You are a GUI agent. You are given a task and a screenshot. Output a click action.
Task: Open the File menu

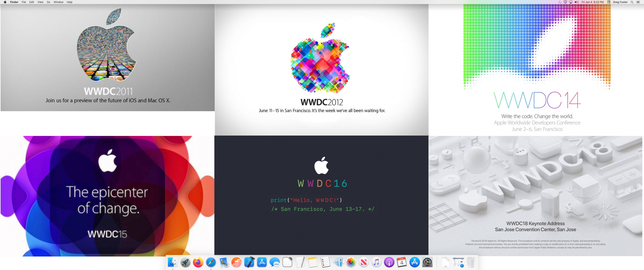click(x=24, y=2)
